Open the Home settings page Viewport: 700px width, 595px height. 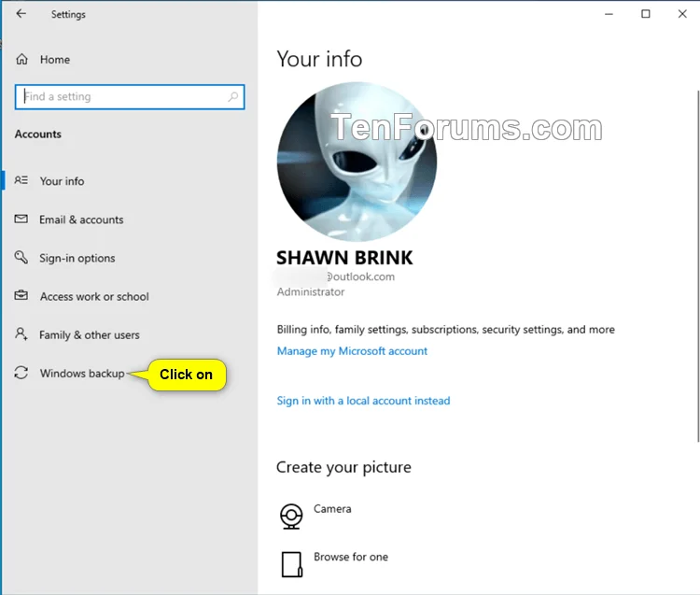pos(55,60)
